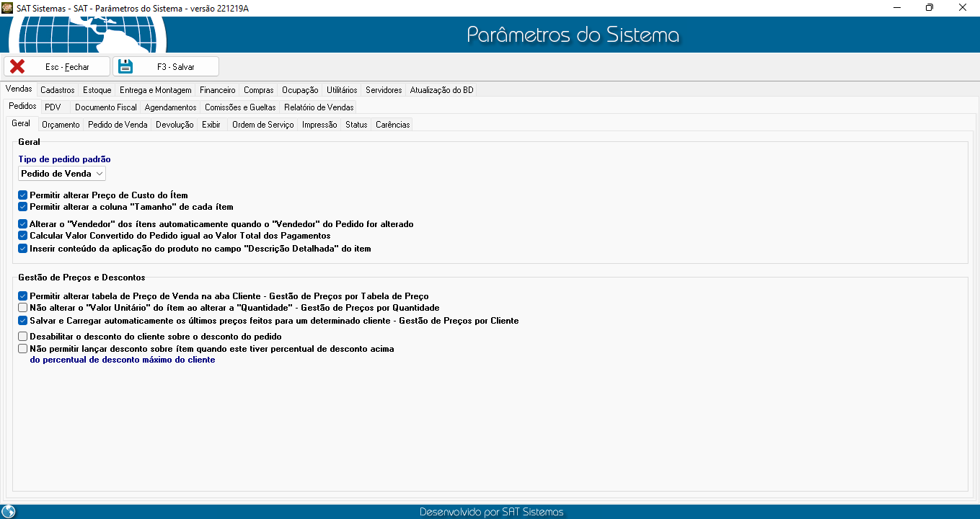This screenshot has height=519, width=980.
Task: Check Não alterar o Valor Unitário option
Action: pyautogui.click(x=23, y=308)
